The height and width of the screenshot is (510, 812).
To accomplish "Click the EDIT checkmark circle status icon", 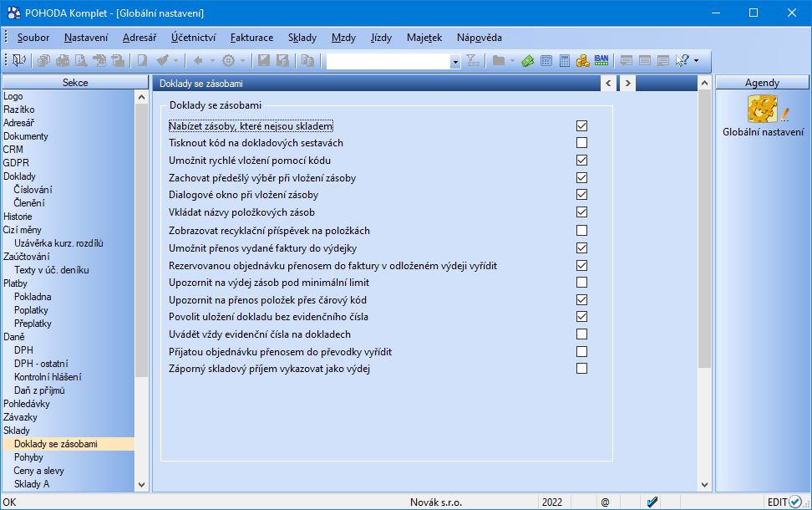I will click(x=795, y=502).
